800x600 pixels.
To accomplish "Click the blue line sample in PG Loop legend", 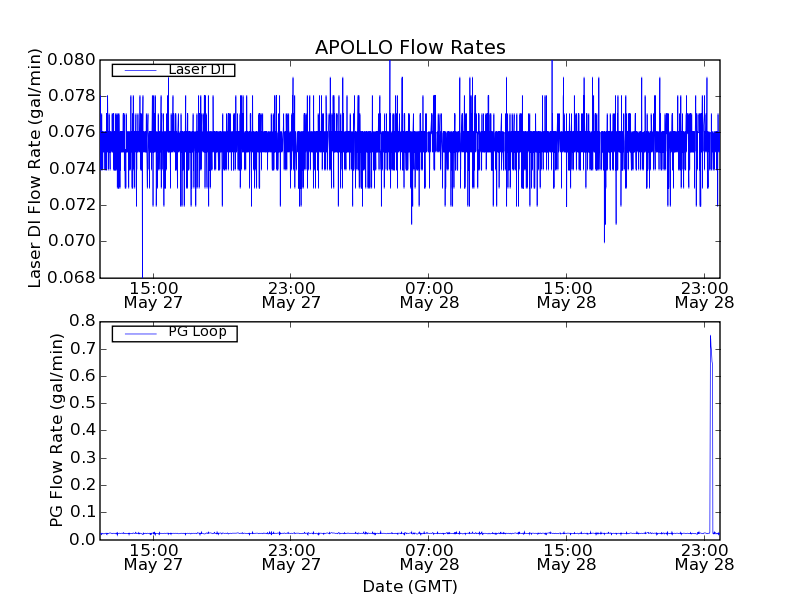I will click(139, 332).
